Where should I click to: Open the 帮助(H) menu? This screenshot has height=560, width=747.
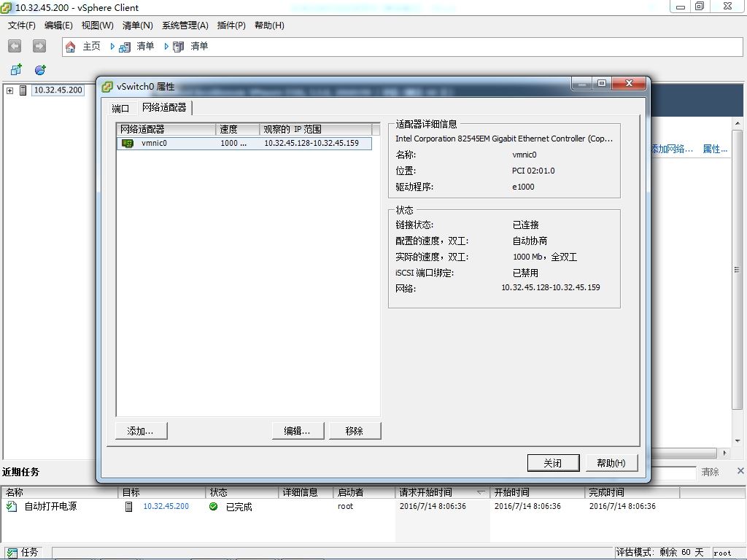tap(269, 26)
